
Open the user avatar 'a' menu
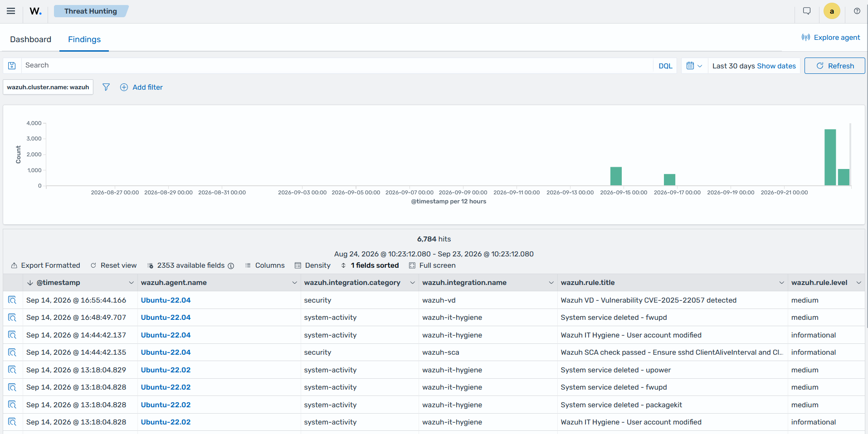point(832,11)
